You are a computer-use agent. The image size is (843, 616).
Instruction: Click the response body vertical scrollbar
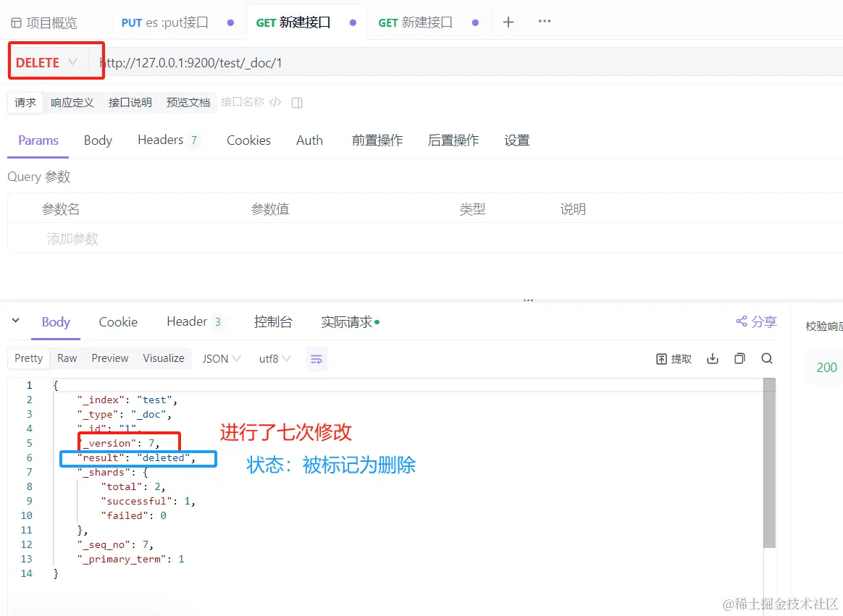tap(769, 463)
